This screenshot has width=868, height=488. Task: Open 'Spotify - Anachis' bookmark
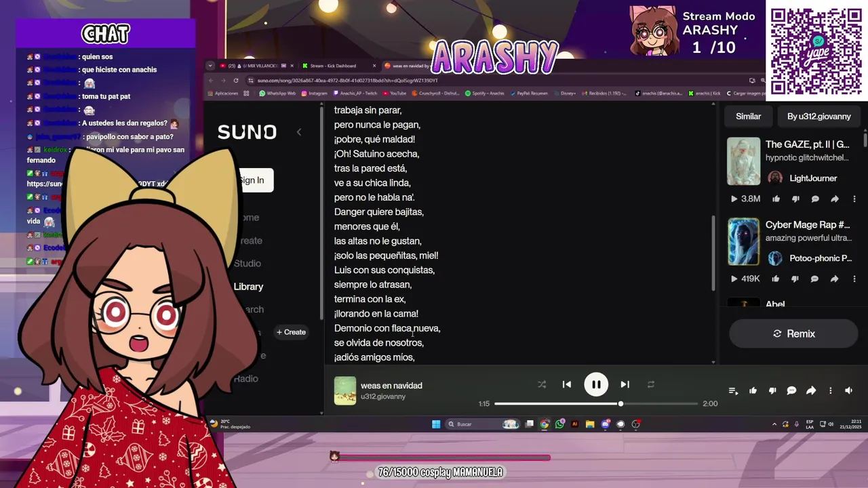485,94
